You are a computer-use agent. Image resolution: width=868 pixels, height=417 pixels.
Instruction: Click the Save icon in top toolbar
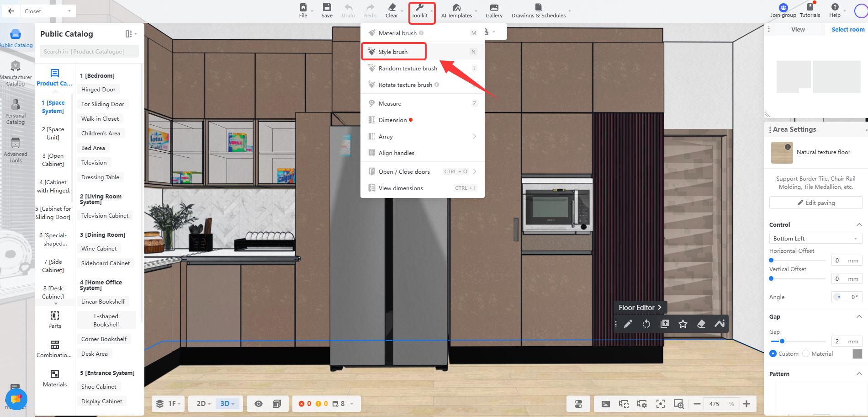pyautogui.click(x=327, y=10)
